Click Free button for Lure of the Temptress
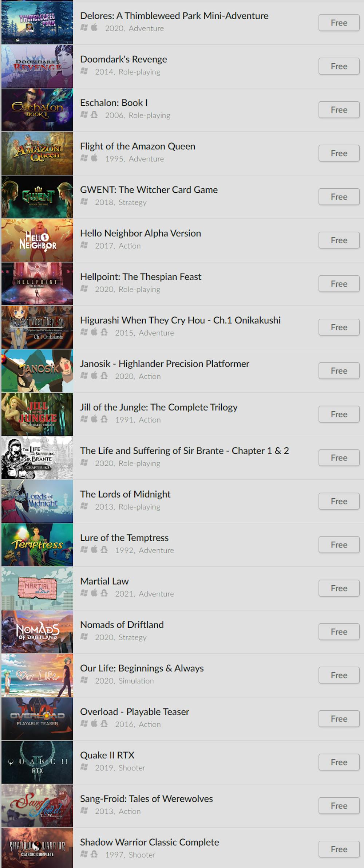 [339, 545]
